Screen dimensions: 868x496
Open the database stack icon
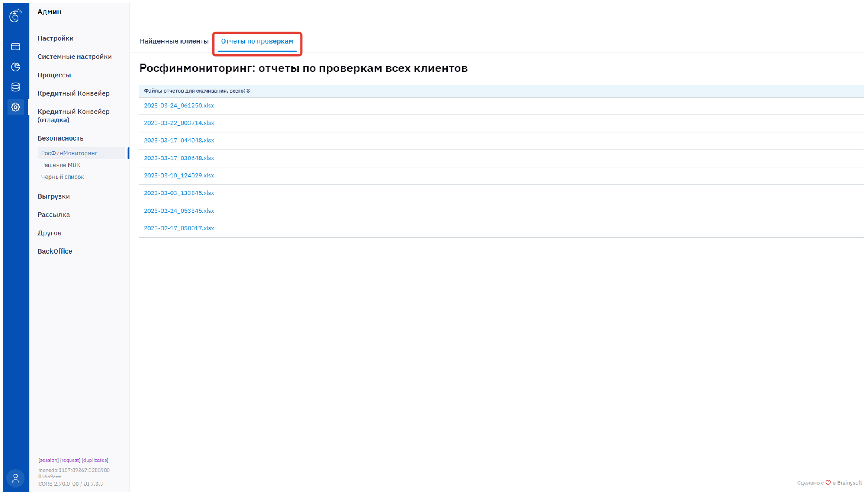click(16, 87)
